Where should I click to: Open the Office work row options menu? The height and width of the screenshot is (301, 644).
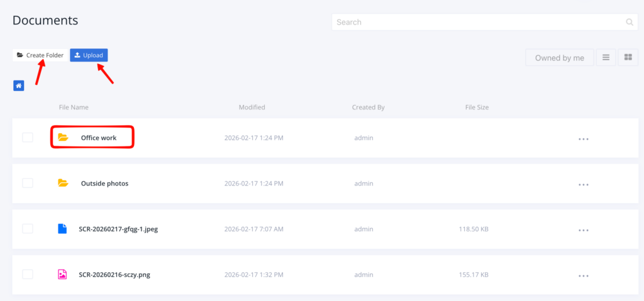click(x=584, y=139)
